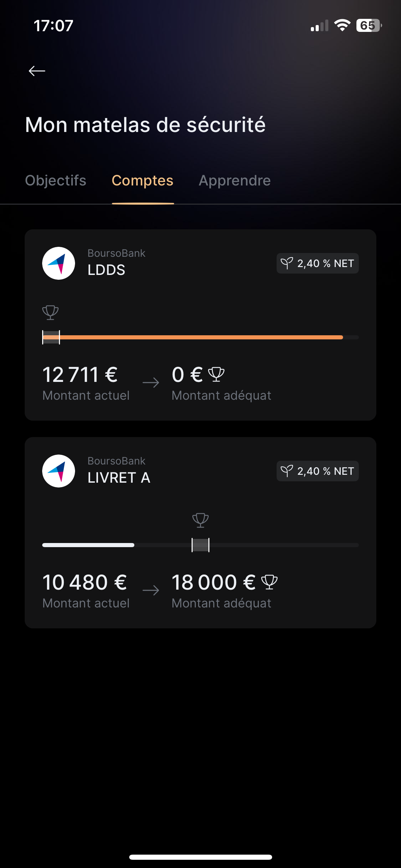The image size is (401, 868).
Task: Tap the back arrow icon
Action: (37, 71)
